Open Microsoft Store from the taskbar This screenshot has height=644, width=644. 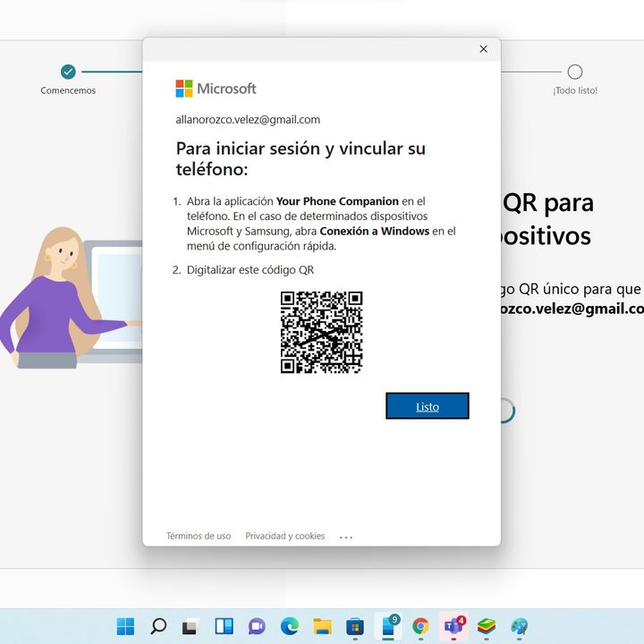(x=355, y=626)
